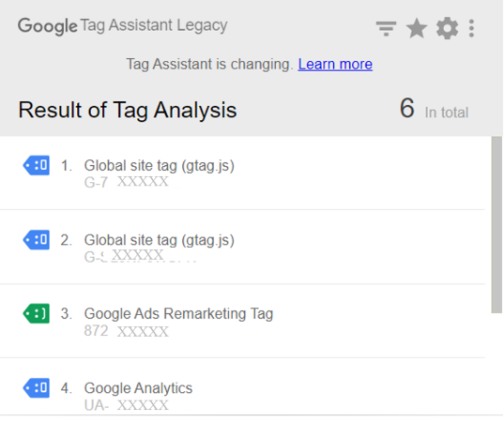Click the Learn more link
Image resolution: width=504 pixels, height=422 pixels.
[x=335, y=64]
